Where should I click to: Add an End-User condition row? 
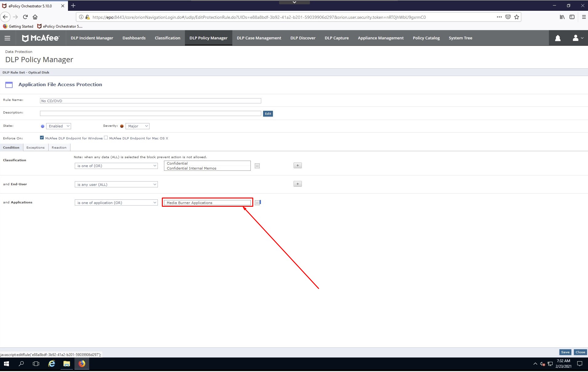pos(298,184)
